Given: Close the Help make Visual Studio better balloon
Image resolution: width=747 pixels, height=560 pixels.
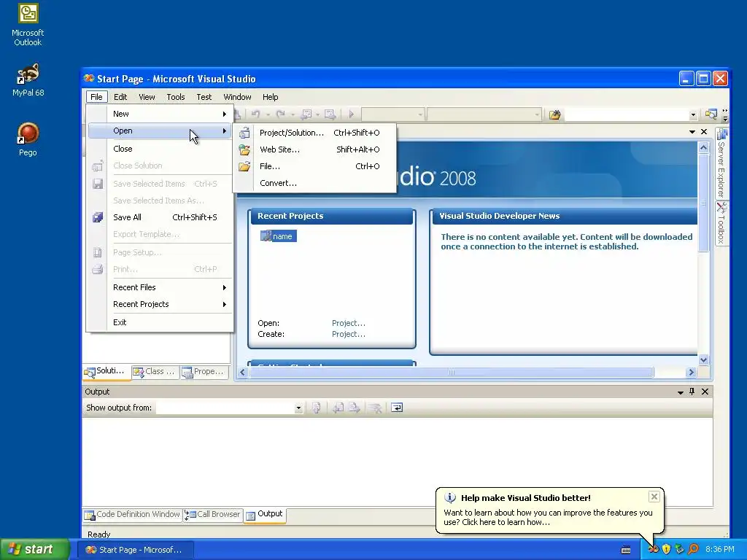Looking at the screenshot, I should pyautogui.click(x=654, y=497).
